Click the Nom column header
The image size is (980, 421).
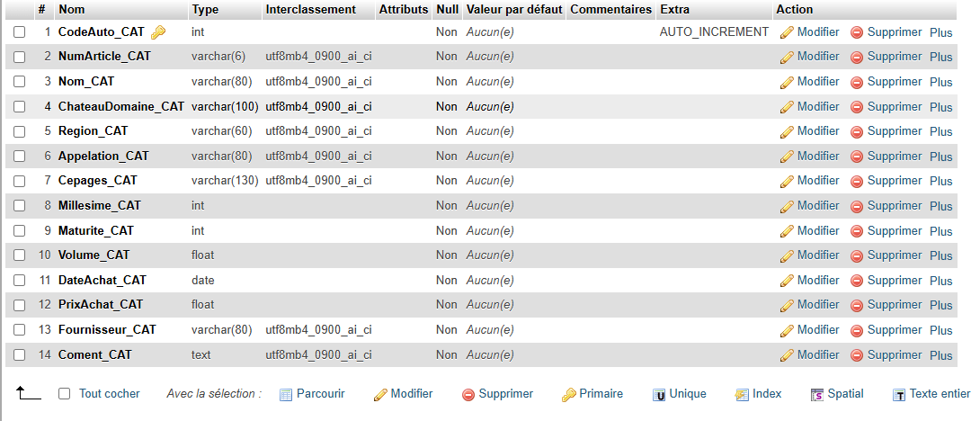(x=72, y=9)
